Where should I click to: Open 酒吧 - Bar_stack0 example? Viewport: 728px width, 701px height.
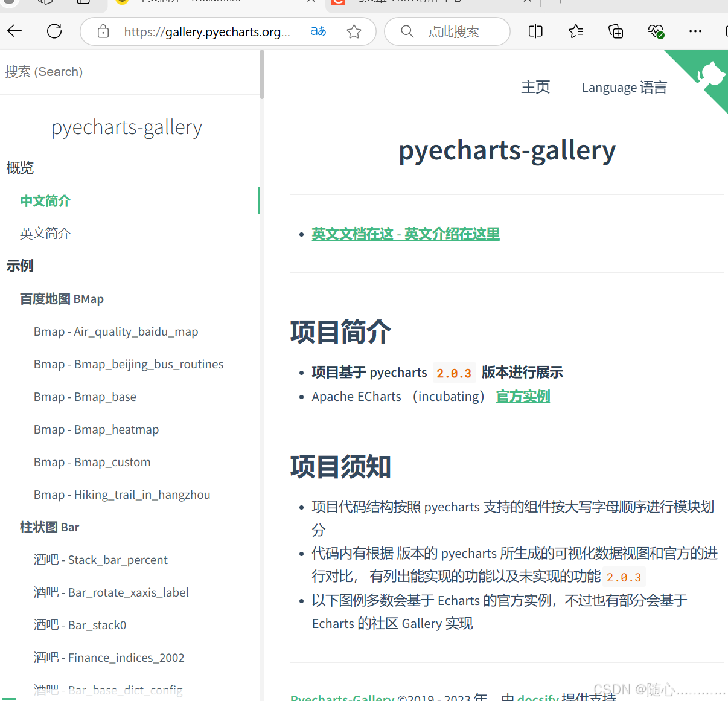80,625
